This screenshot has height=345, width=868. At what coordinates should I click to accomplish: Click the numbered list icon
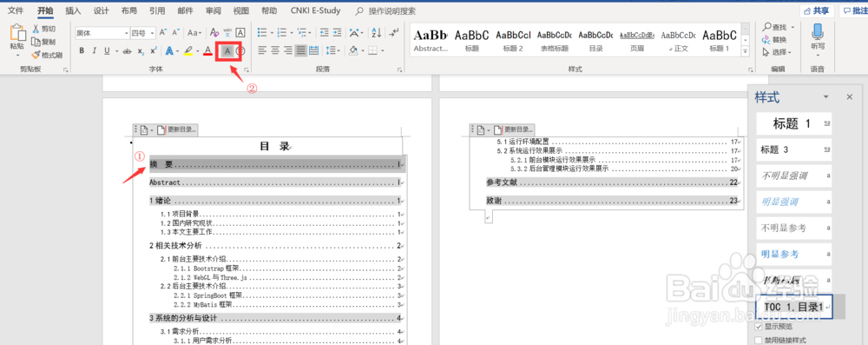[x=281, y=33]
